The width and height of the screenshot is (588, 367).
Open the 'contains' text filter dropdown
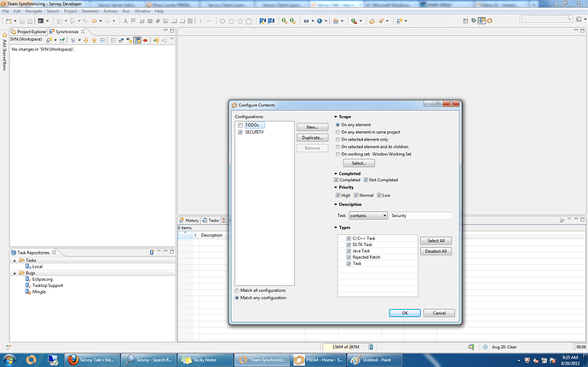(x=367, y=215)
